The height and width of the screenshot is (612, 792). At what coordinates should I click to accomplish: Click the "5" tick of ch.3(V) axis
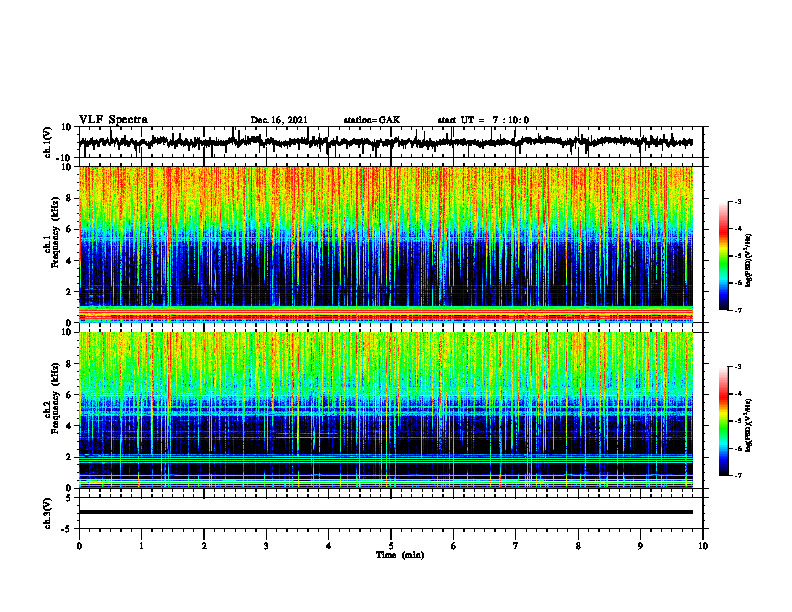click(x=70, y=498)
